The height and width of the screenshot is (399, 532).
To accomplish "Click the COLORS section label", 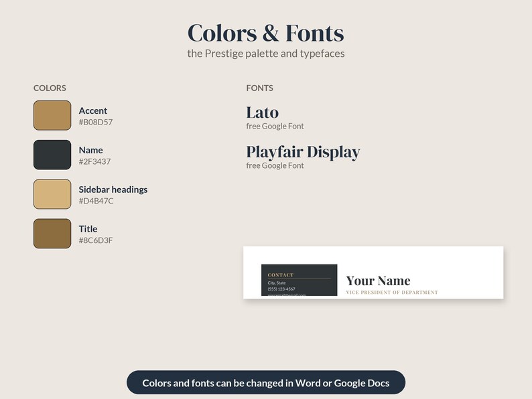I will point(50,88).
